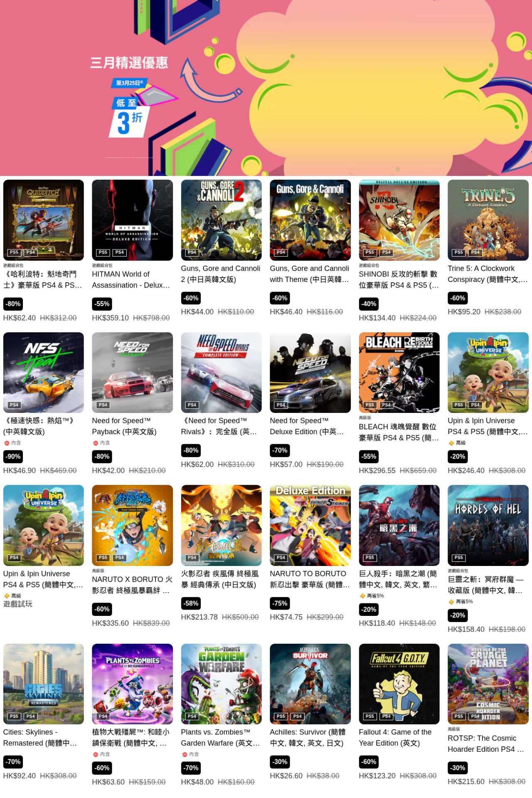This screenshot has height=798, width=532.
Task: Open Guns, Gore and Cannoli 2 title link
Action: 221,274
